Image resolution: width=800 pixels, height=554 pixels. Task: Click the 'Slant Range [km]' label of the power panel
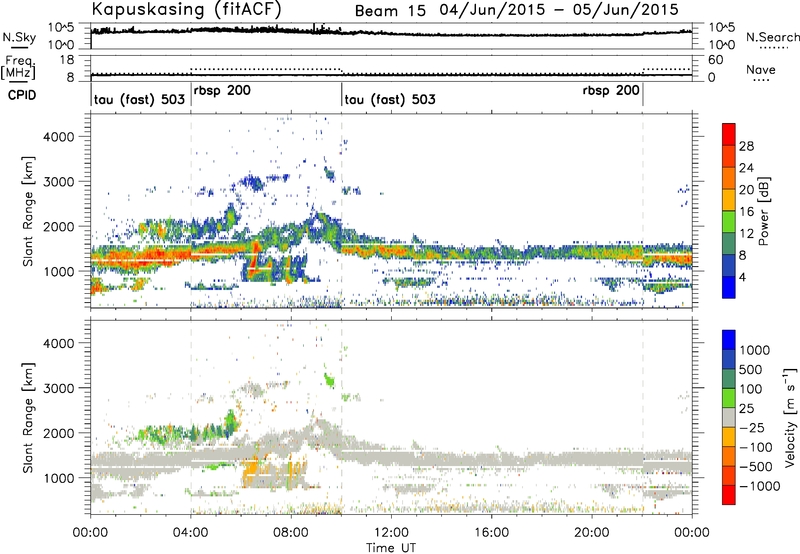point(28,211)
